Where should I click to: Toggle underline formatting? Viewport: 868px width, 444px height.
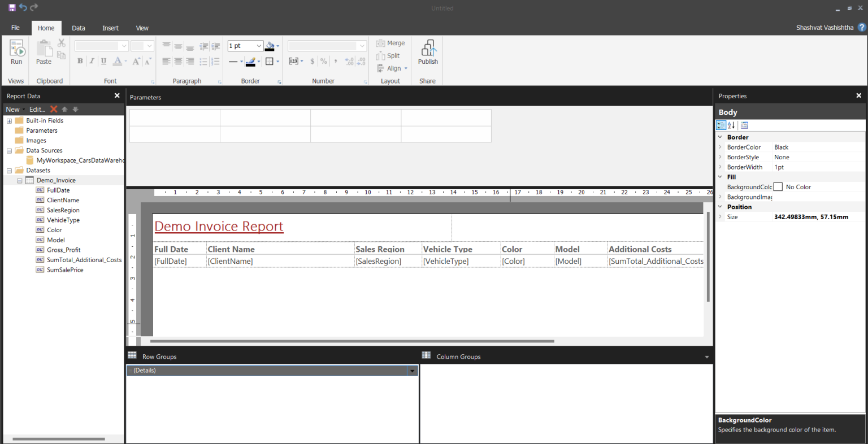[x=104, y=61]
